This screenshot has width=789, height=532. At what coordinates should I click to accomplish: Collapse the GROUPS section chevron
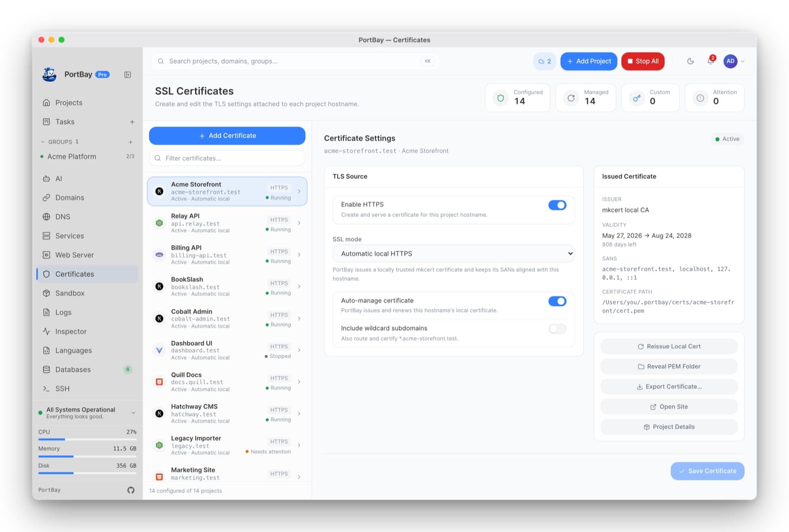[43, 142]
